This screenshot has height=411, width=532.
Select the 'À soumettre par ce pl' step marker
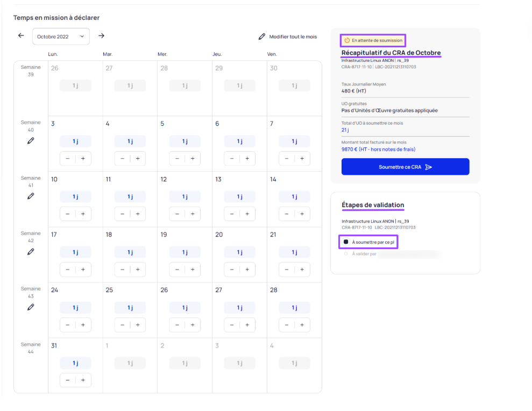click(346, 242)
